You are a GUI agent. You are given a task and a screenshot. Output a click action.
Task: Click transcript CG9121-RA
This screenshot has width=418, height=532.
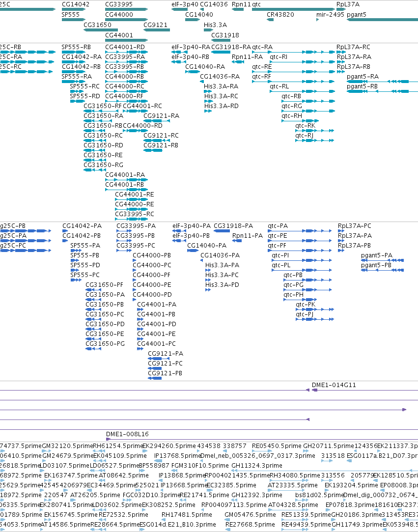click(x=161, y=116)
